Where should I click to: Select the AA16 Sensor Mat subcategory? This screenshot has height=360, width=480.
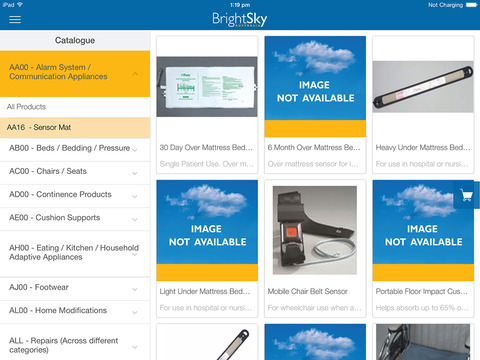75,127
